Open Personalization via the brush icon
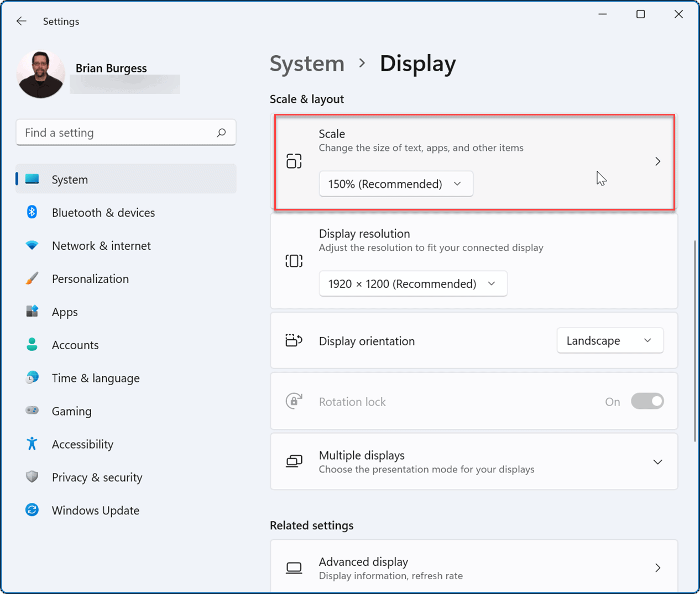 (x=32, y=278)
